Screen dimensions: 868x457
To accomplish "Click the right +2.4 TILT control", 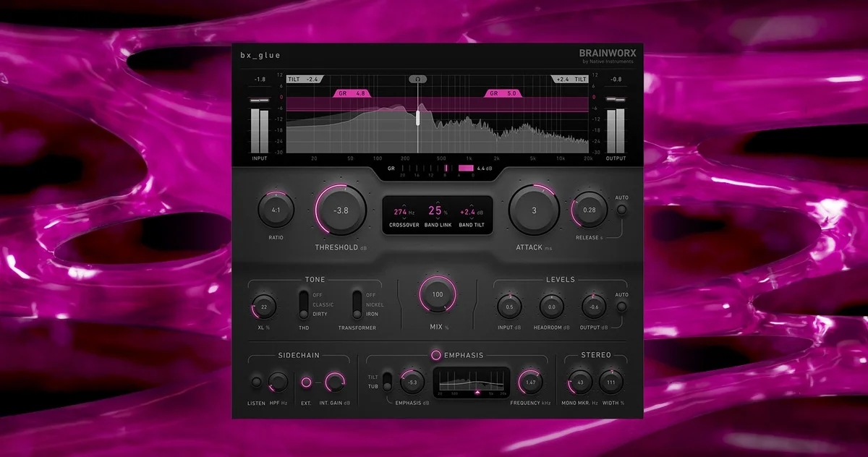I will (569, 79).
